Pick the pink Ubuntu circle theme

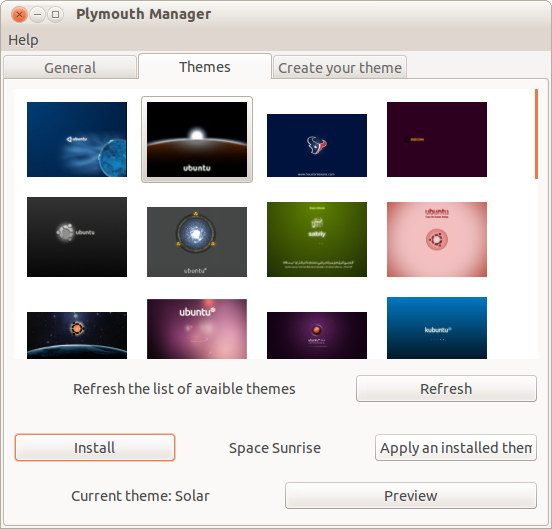pos(437,239)
